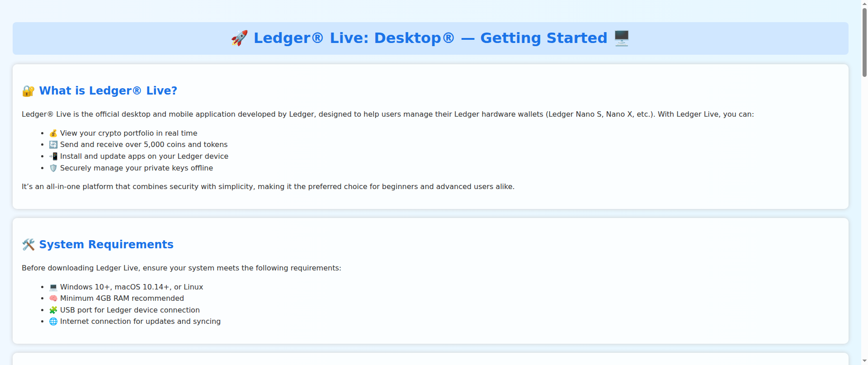This screenshot has height=365, width=868.
Task: Click the paragraph starting 'Ledger® Live is the official desktop'
Action: pyautogui.click(x=388, y=114)
